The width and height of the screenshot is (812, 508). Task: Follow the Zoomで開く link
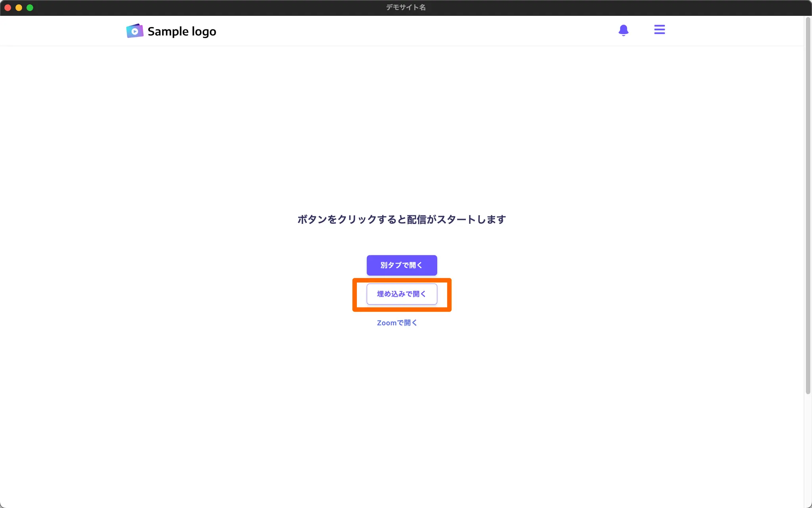pyautogui.click(x=397, y=323)
